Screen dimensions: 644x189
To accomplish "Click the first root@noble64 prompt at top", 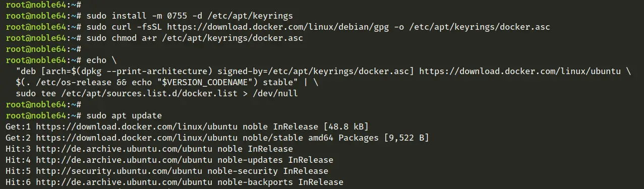I will click(x=44, y=5).
